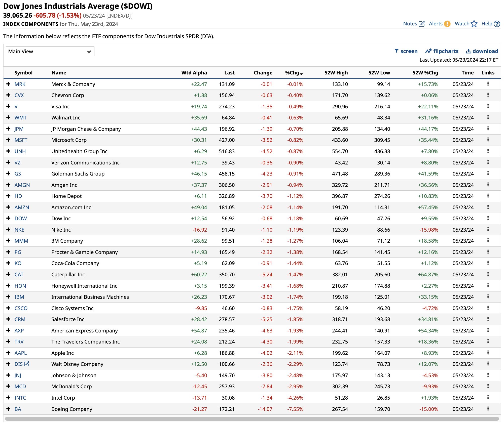Open links menu for Merck & Company row
This screenshot has height=426, width=504.
tap(488, 84)
